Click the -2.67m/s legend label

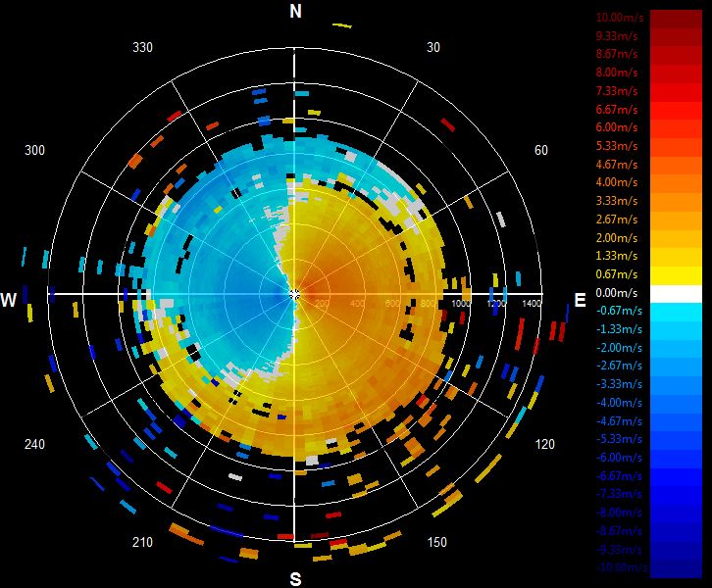coord(619,366)
